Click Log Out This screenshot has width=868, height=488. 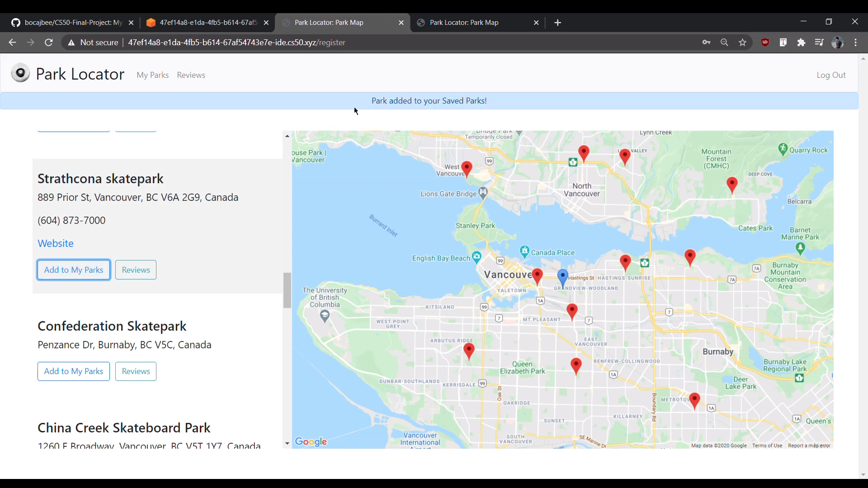pos(831,75)
